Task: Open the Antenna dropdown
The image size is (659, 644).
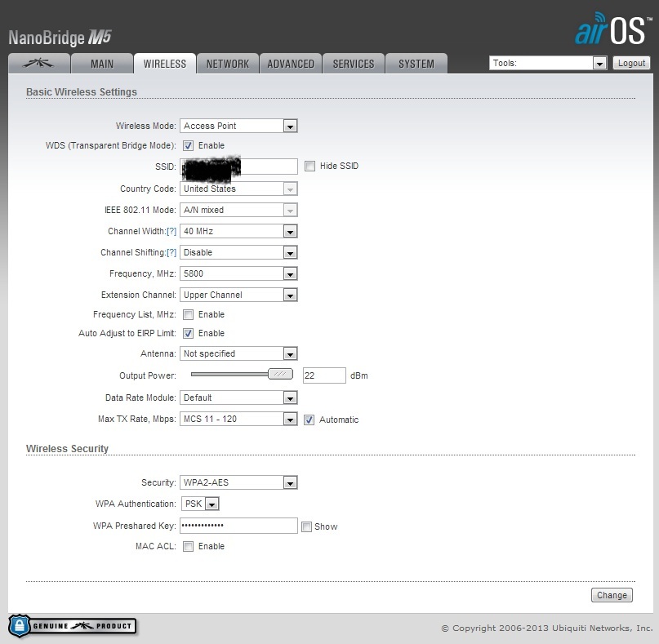Action: (238, 353)
